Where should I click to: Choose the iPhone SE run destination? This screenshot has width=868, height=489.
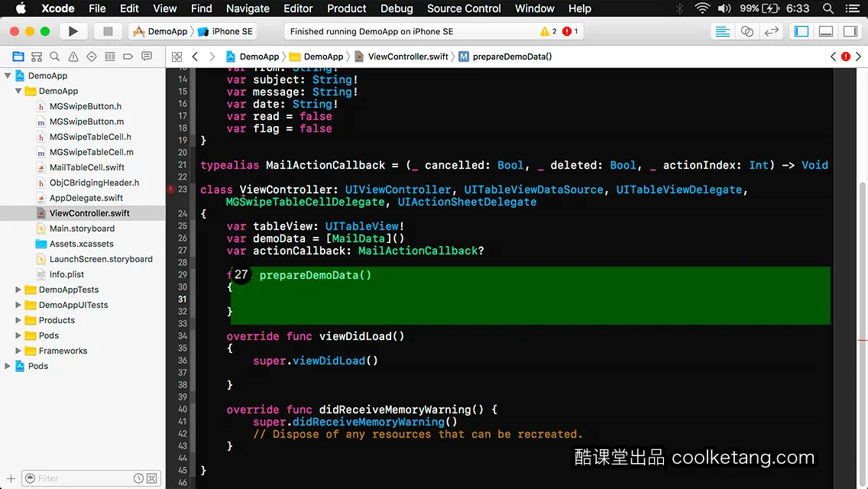pos(225,31)
